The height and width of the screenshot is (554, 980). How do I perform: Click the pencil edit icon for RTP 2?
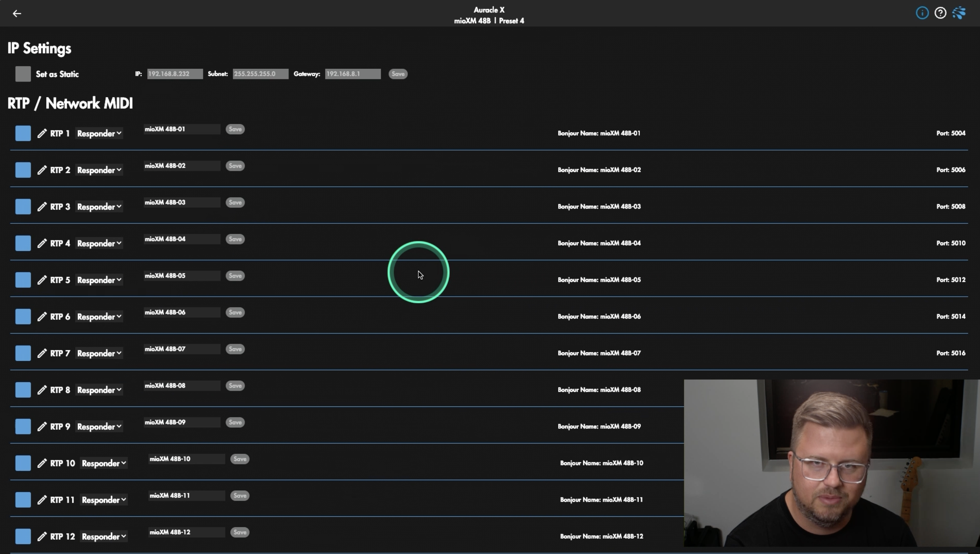point(42,170)
